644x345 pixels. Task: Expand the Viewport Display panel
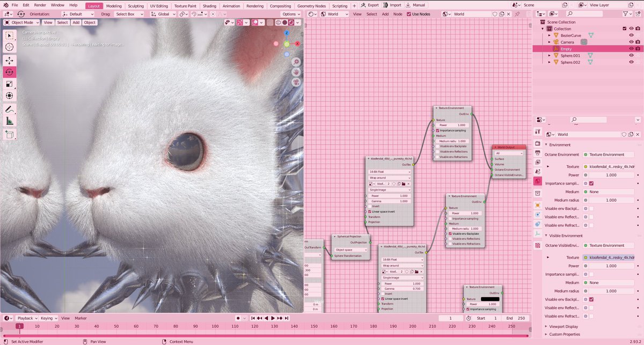pos(547,326)
